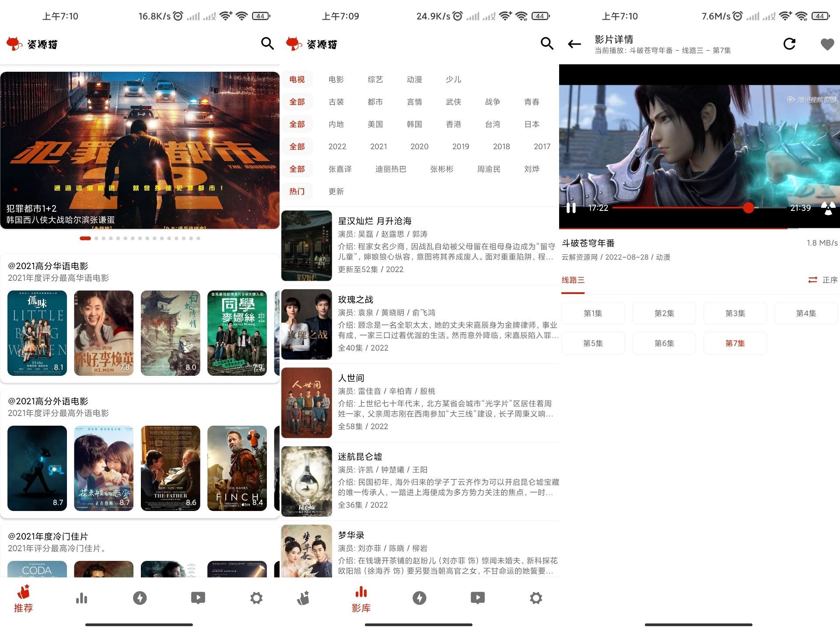Favorite the video with heart icon

pyautogui.click(x=827, y=44)
